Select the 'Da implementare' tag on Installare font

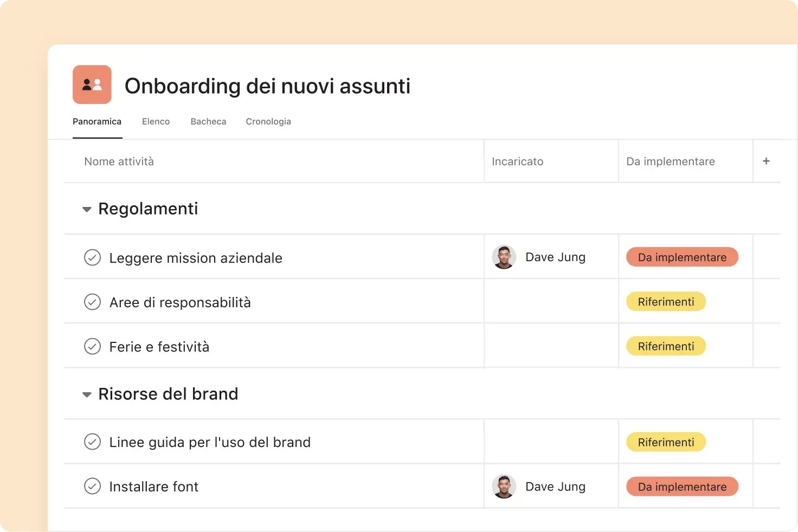click(x=682, y=486)
